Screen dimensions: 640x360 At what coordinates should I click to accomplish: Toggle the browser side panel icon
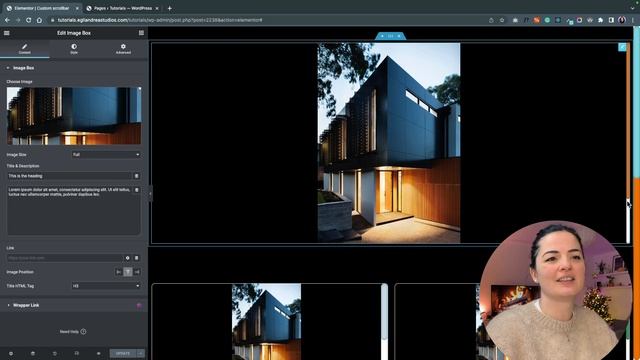coord(611,20)
